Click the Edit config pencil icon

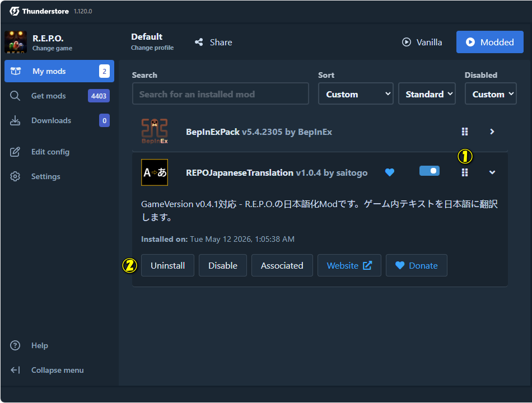[x=15, y=152]
